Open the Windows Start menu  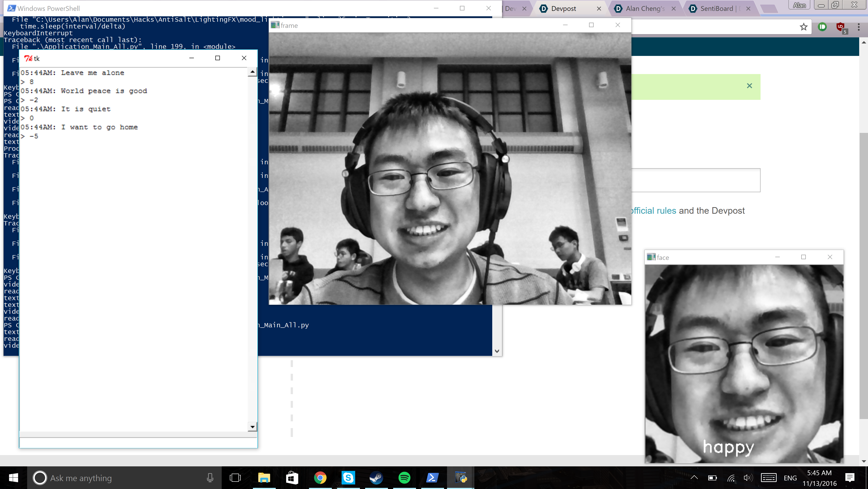14,478
